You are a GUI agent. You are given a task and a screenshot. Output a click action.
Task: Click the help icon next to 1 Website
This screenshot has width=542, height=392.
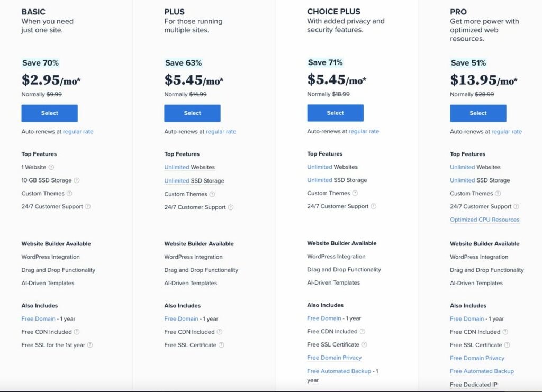(x=51, y=167)
